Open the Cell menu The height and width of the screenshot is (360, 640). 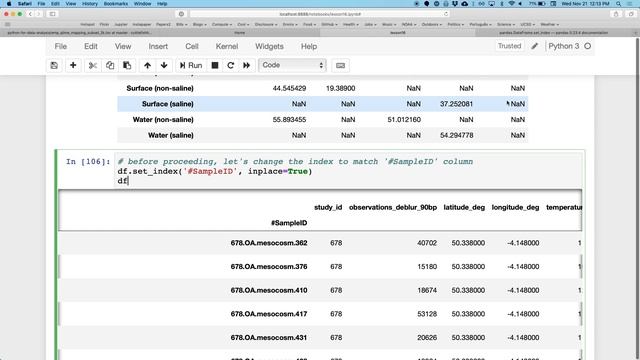click(x=192, y=47)
